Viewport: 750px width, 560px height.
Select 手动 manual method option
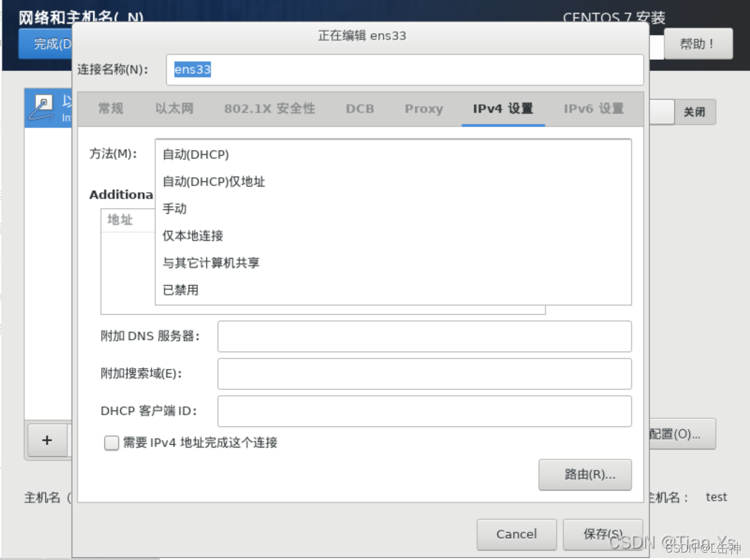point(393,209)
